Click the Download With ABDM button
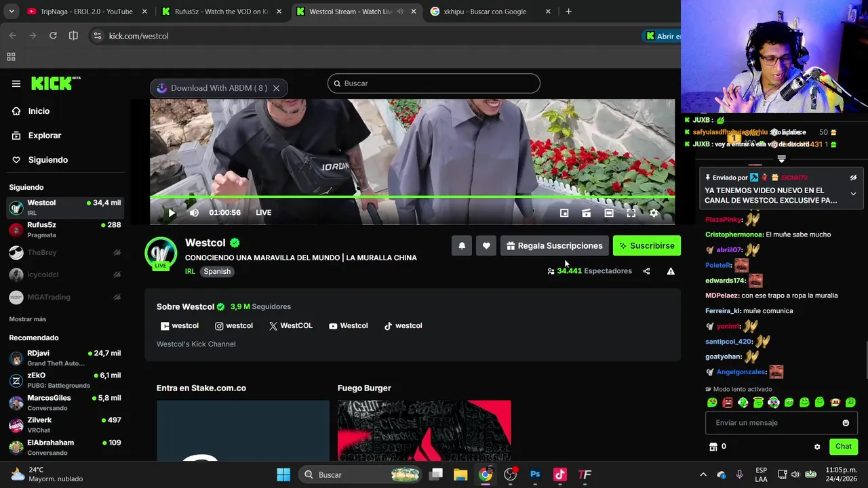This screenshot has height=488, width=868. pyautogui.click(x=212, y=88)
